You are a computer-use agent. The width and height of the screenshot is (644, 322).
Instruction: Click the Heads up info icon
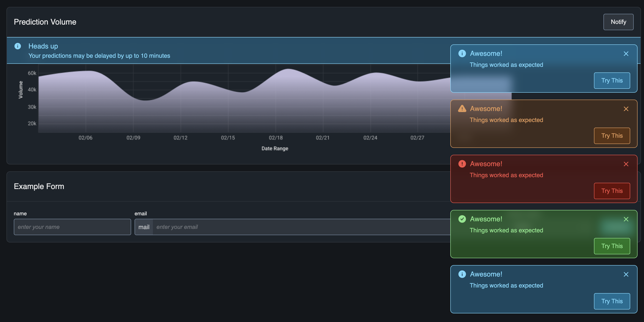tap(17, 46)
